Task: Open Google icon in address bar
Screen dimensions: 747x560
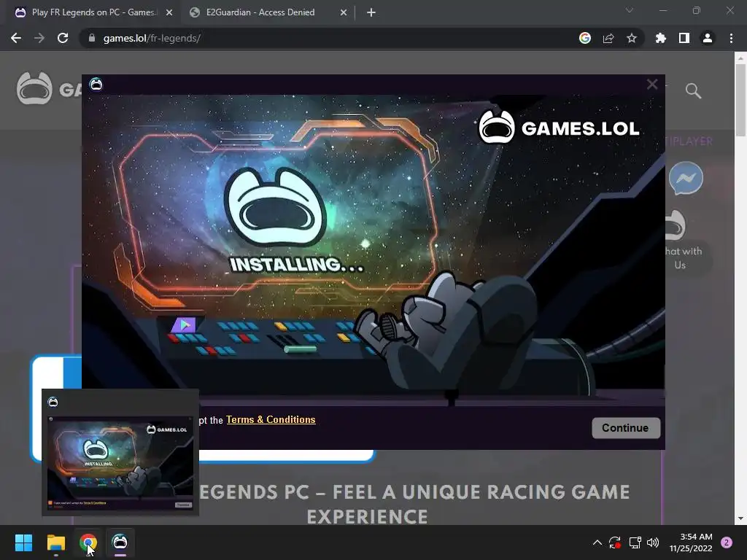Action: (x=585, y=38)
